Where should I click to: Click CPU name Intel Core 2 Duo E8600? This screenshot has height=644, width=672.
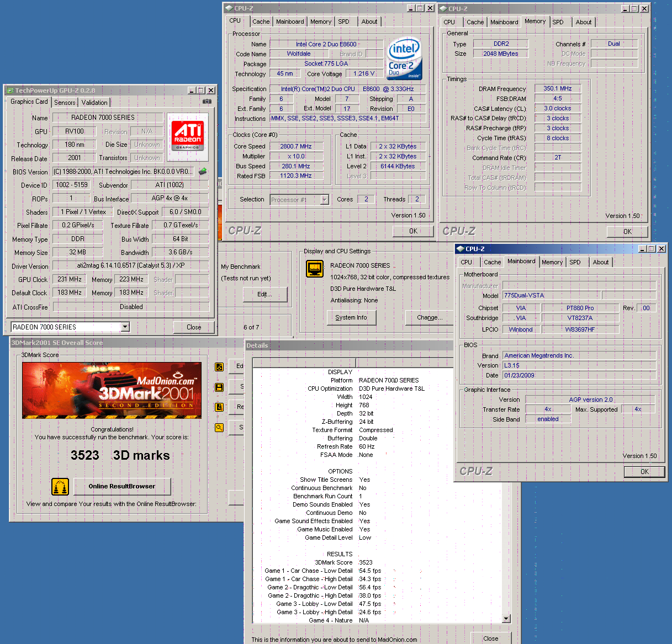click(326, 44)
